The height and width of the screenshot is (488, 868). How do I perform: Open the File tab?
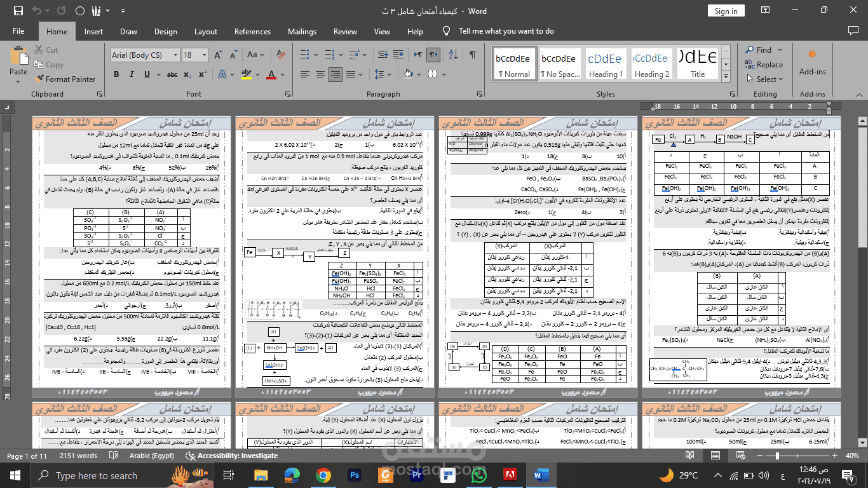click(18, 31)
